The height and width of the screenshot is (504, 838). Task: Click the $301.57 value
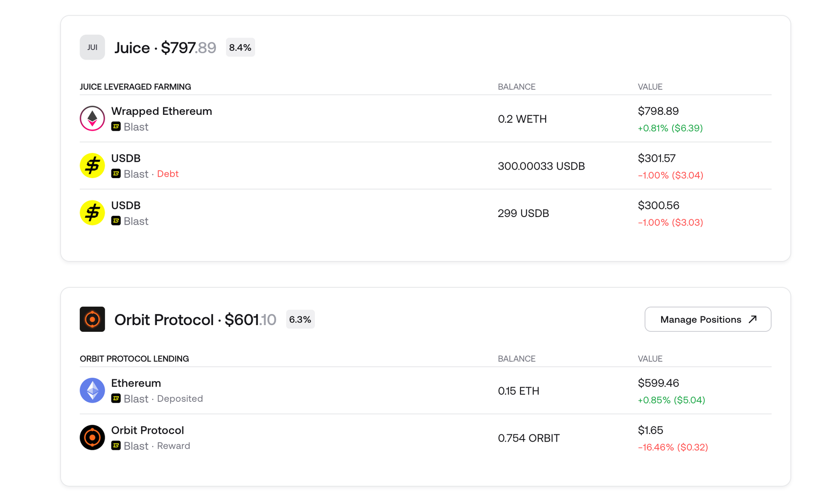click(657, 158)
